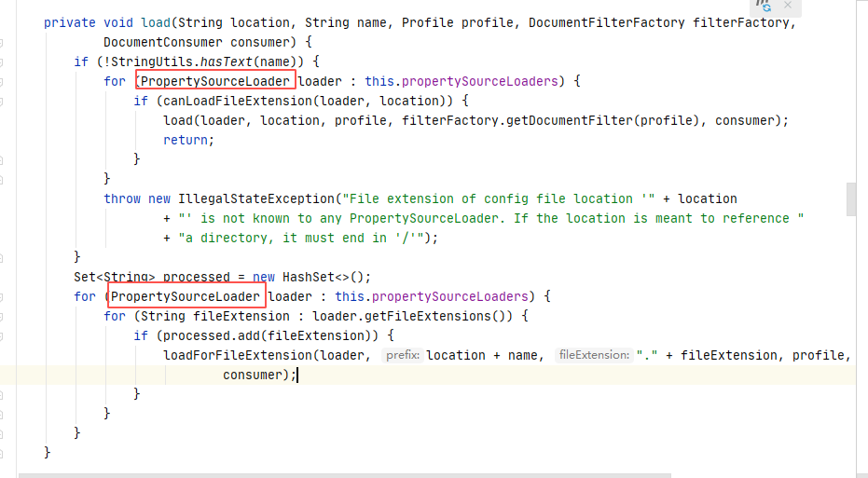The height and width of the screenshot is (478, 868).
Task: Click the 'load' method name in the declaration
Action: (x=156, y=22)
